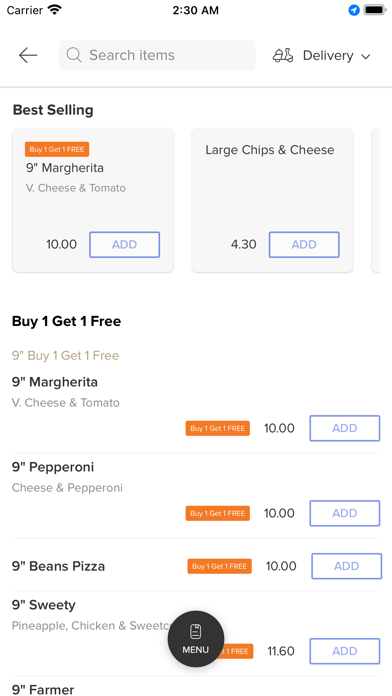Tap the delivery scooter icon
Viewport: 392px width, 696px height.
(283, 55)
